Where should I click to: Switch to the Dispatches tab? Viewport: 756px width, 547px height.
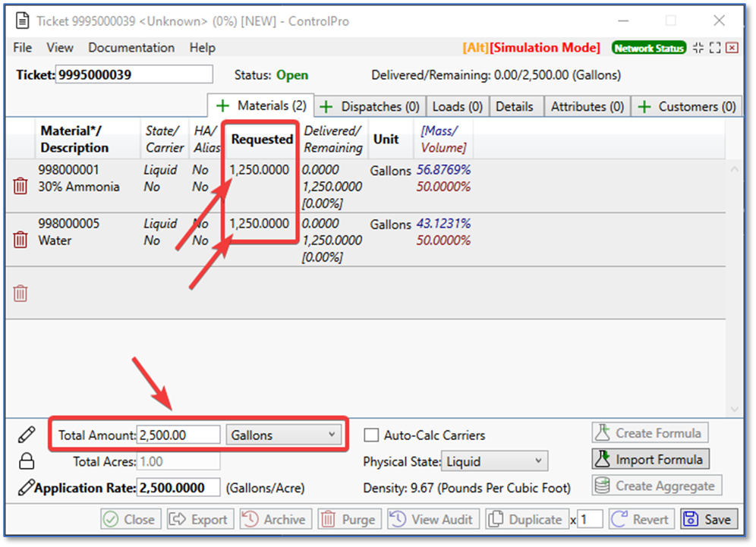370,107
